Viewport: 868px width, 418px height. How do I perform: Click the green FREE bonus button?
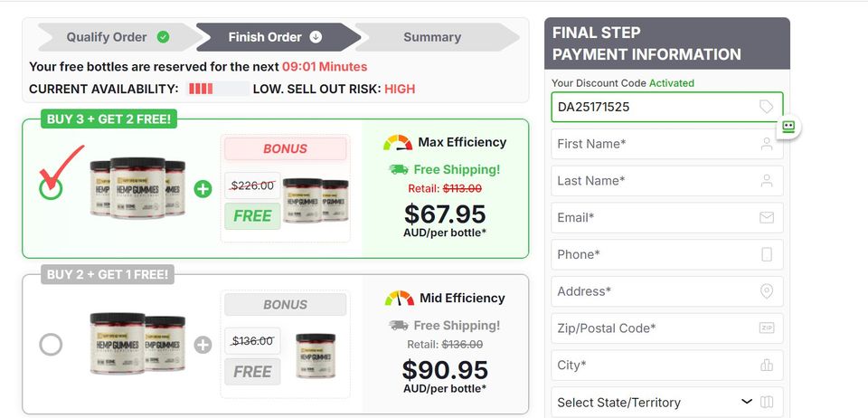click(x=252, y=216)
